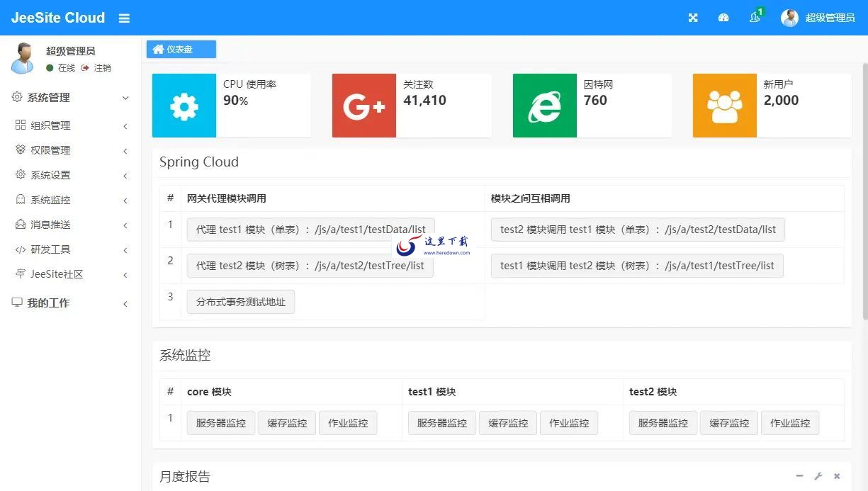Click the group icon on 新用户 widget
This screenshot has height=491, width=868.
[x=723, y=106]
